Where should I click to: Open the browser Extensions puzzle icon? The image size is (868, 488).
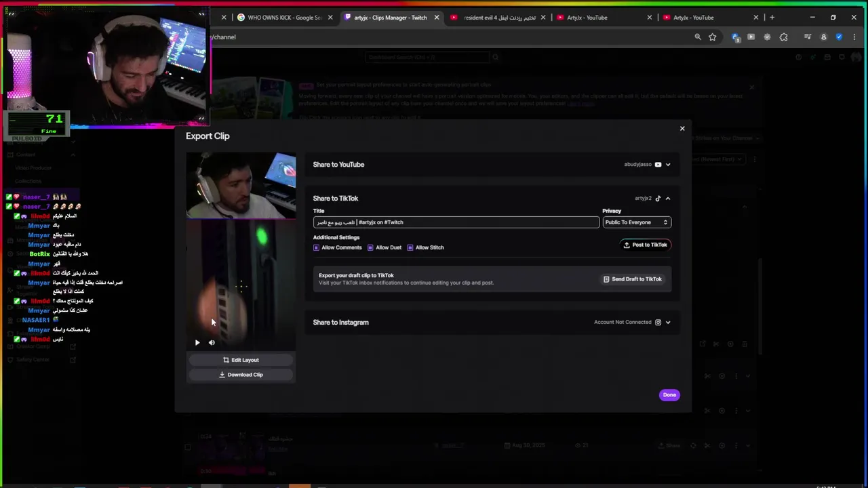click(784, 37)
